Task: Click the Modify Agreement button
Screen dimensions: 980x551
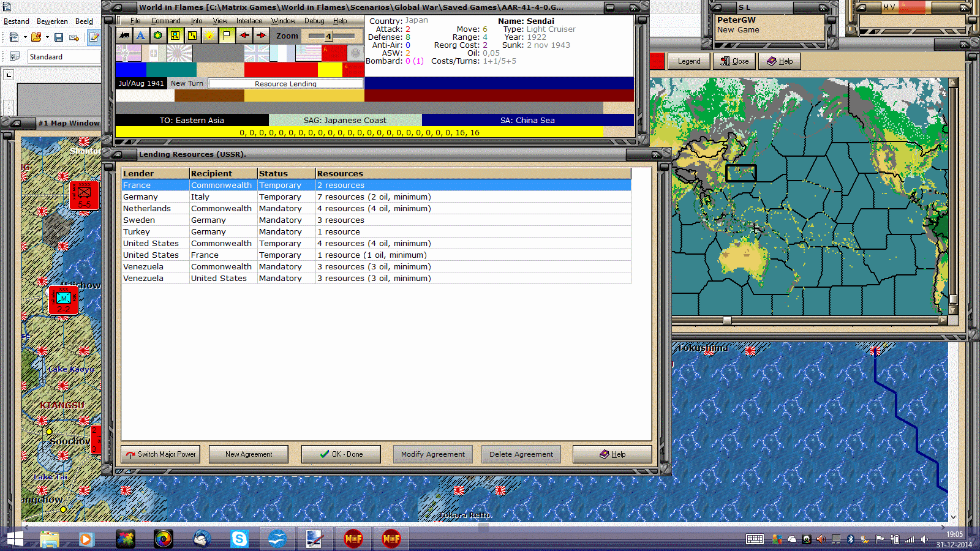Action: click(x=433, y=454)
